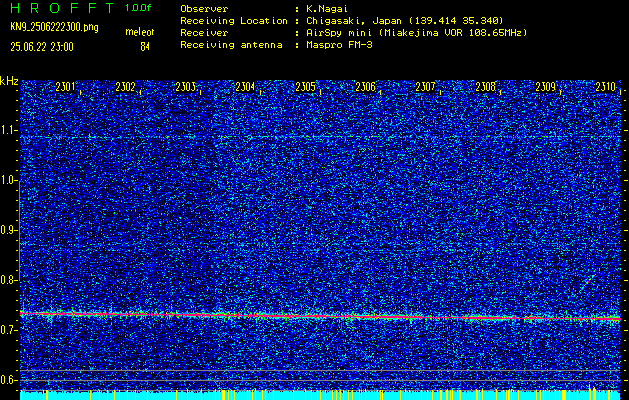The image size is (629, 400).
Task: Click the 0.8 frequency axis label
Action: pos(8,280)
